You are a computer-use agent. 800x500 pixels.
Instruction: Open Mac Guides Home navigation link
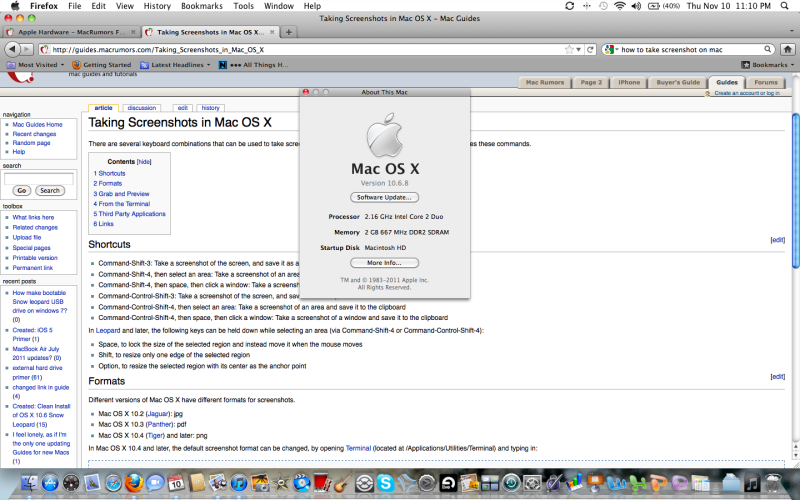click(37, 124)
